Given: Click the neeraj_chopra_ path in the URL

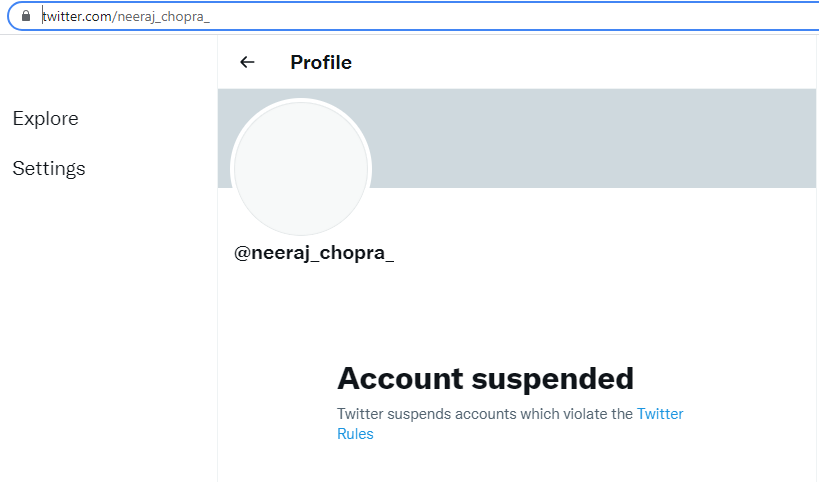Looking at the screenshot, I should (163, 17).
